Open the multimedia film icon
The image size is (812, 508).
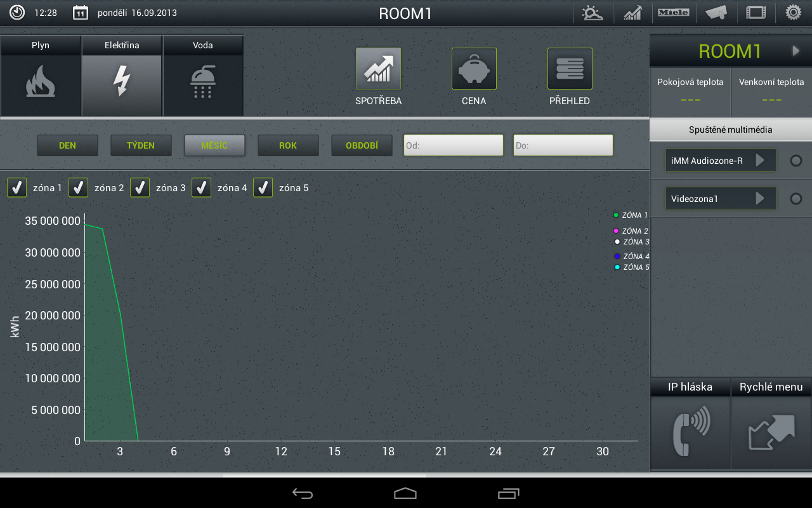[x=756, y=13]
